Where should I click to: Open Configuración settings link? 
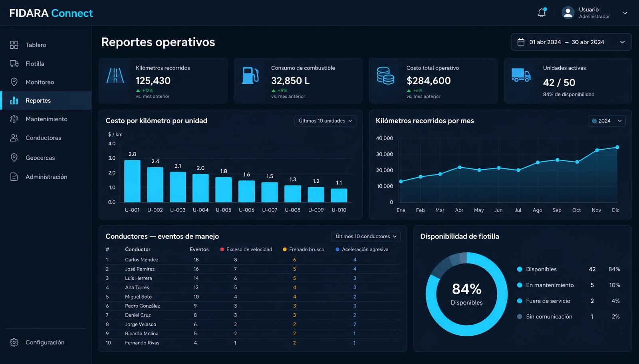pyautogui.click(x=45, y=342)
